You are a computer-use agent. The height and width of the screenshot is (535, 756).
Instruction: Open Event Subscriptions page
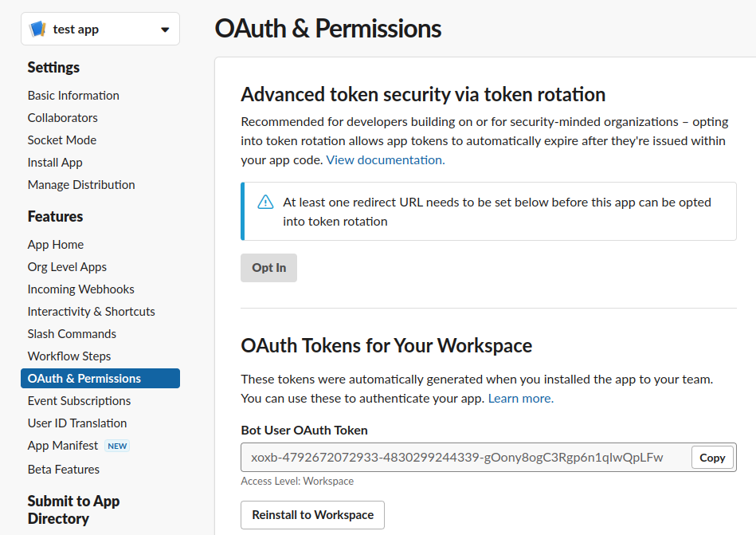click(x=79, y=401)
